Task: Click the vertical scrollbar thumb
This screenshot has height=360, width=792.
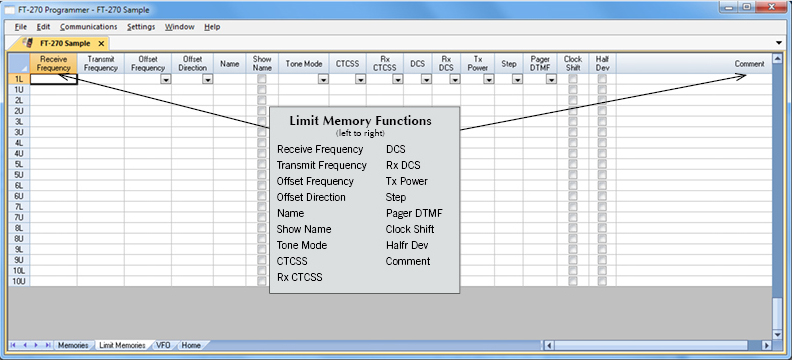Action: pyautogui.click(x=777, y=314)
